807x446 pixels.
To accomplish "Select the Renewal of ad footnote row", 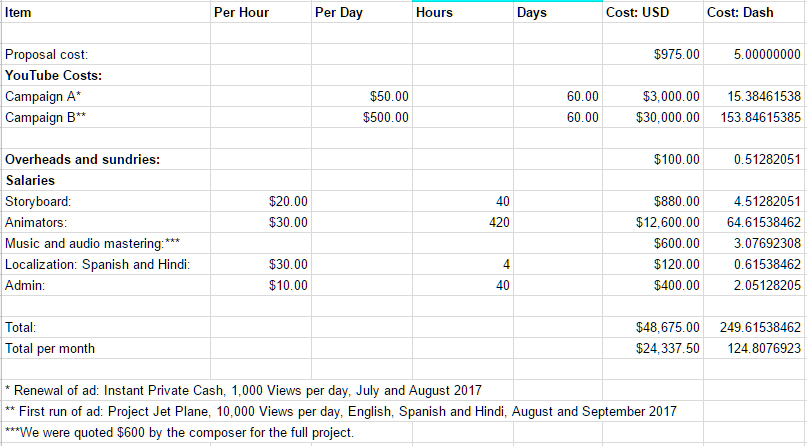I will (x=257, y=390).
